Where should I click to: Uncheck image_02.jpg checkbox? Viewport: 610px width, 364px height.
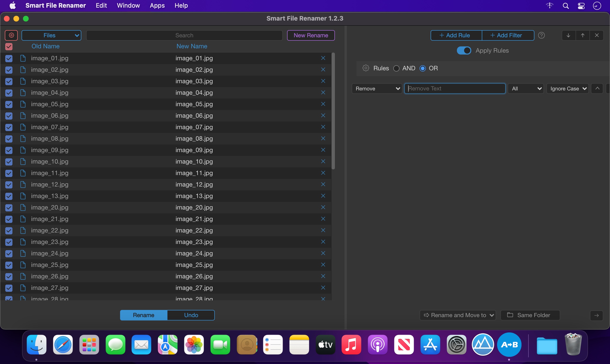pos(9,70)
